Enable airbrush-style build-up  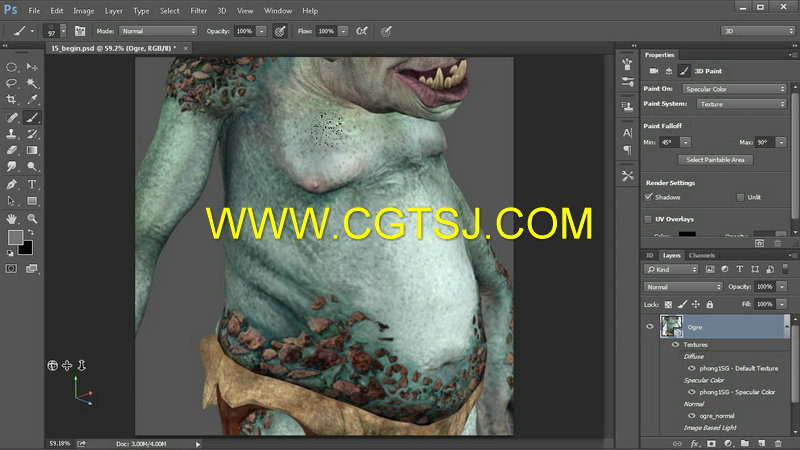[x=362, y=31]
